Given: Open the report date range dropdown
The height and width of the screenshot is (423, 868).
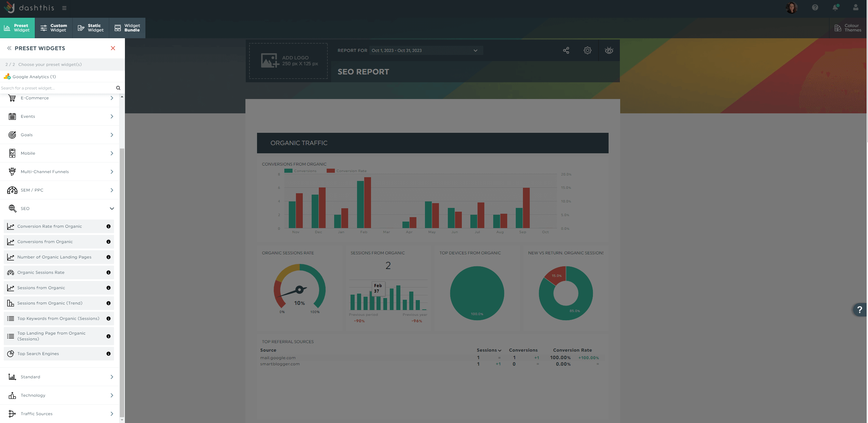Looking at the screenshot, I should (426, 51).
